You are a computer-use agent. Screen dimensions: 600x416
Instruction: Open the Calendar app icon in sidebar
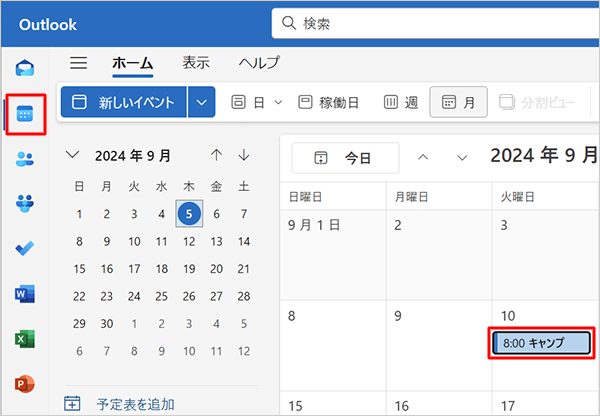click(x=25, y=114)
